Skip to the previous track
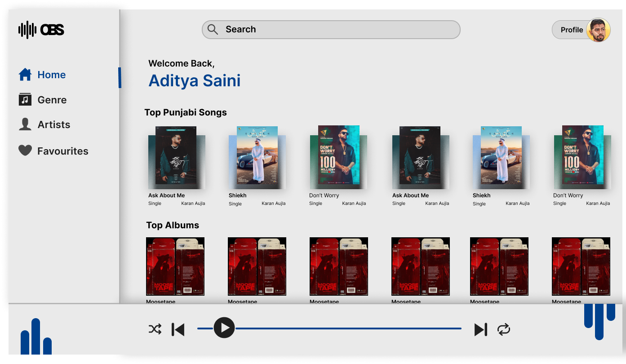The image size is (626, 364). (178, 329)
